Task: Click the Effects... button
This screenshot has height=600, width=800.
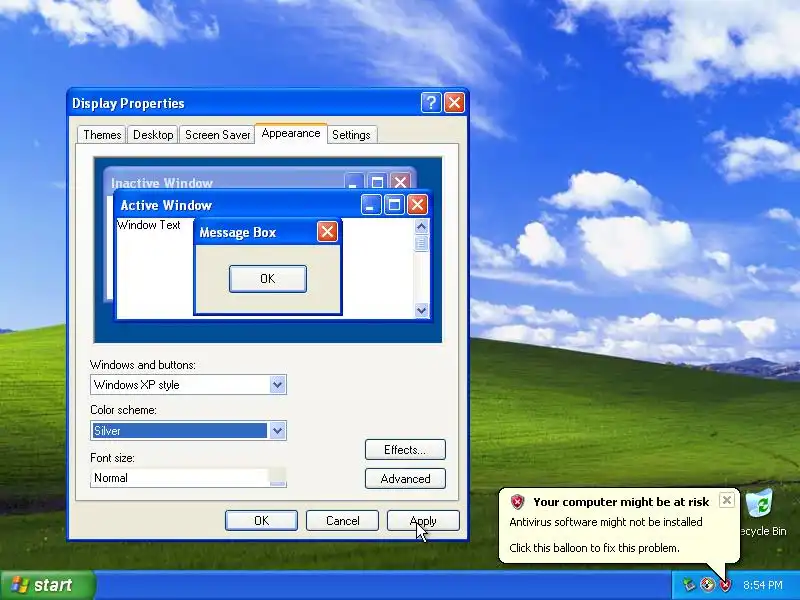Action: 405,449
